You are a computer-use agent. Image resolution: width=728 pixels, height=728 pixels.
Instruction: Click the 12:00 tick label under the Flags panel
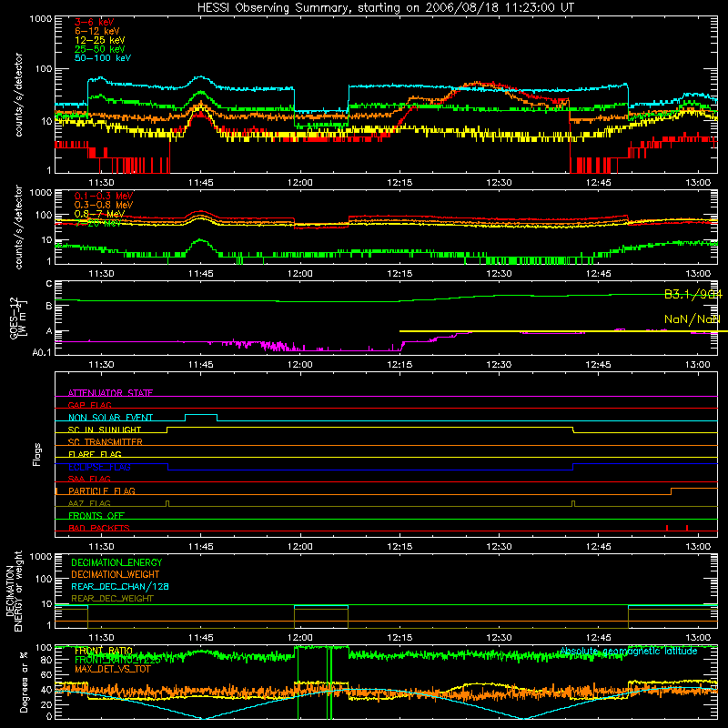[x=300, y=547]
